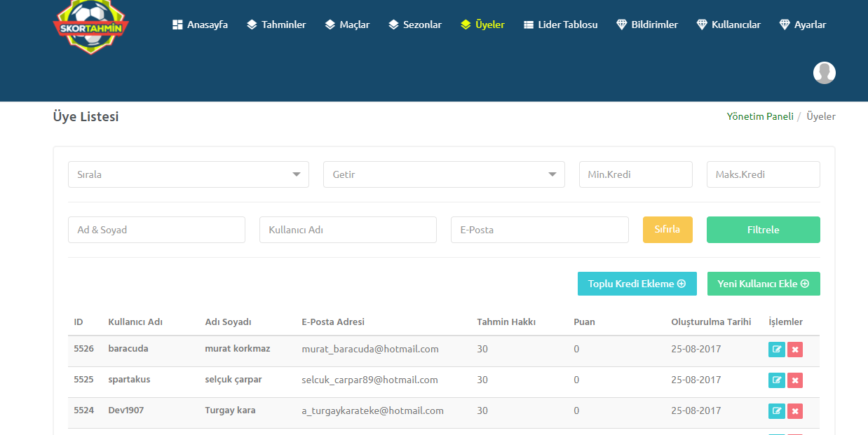This screenshot has width=868, height=435.
Task: Click the SkorTahmin logo
Action: tap(91, 26)
